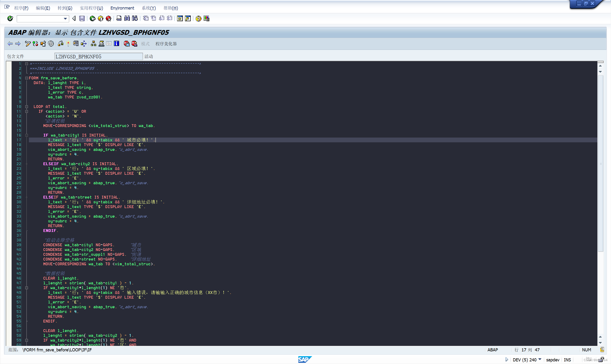Viewport: 611px width, 364px height.
Task: Click the ABAP language label in status bar
Action: [493, 350]
